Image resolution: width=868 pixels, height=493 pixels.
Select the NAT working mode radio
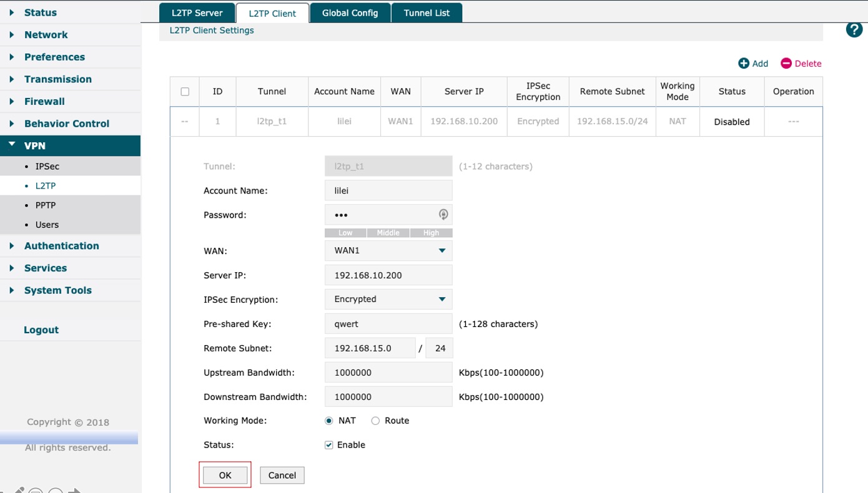[329, 421]
